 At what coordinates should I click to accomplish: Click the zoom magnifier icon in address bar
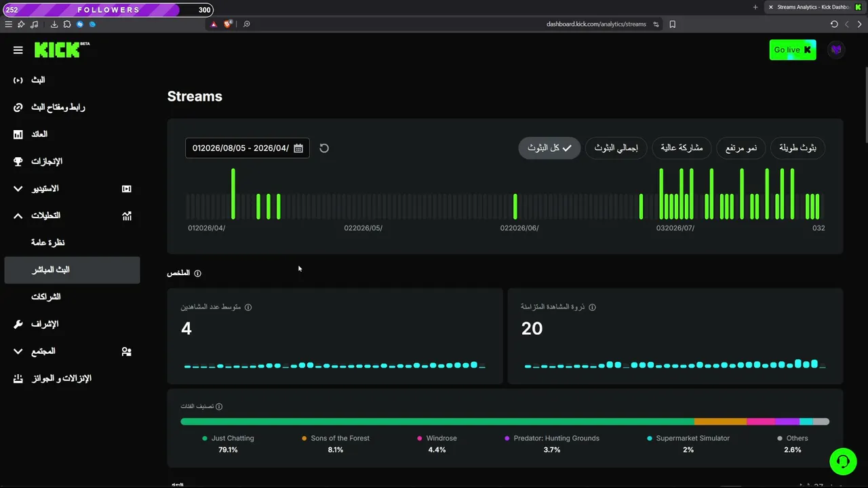[x=247, y=24]
